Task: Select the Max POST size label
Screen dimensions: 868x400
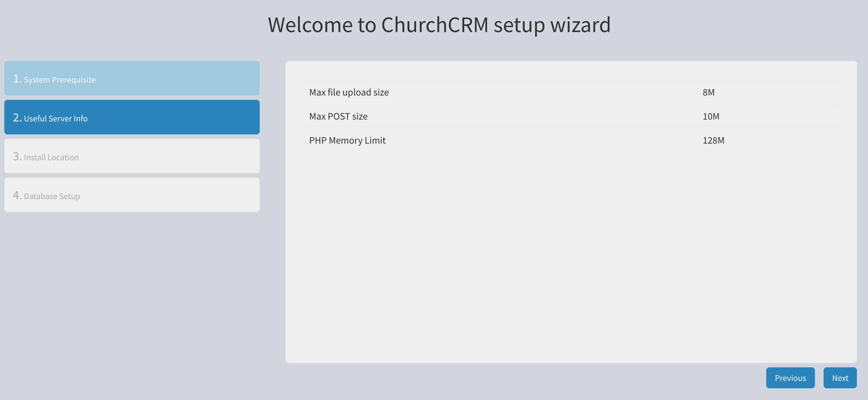Action: 338,116
